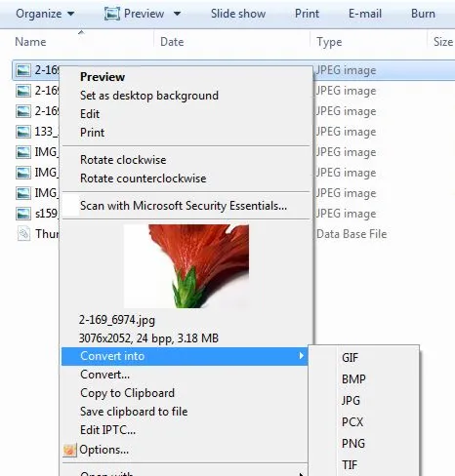Click the s159 file image icon
Screen dimensions: 455x476
23,214
